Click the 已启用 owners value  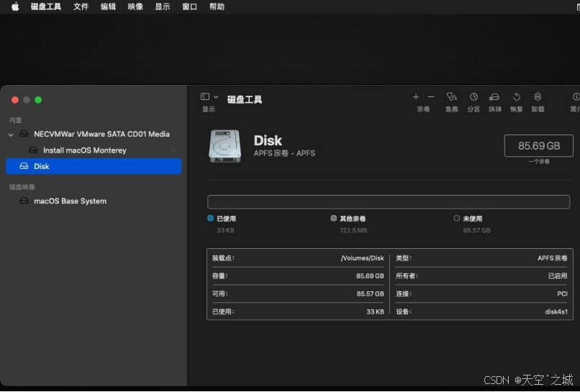[x=558, y=276]
